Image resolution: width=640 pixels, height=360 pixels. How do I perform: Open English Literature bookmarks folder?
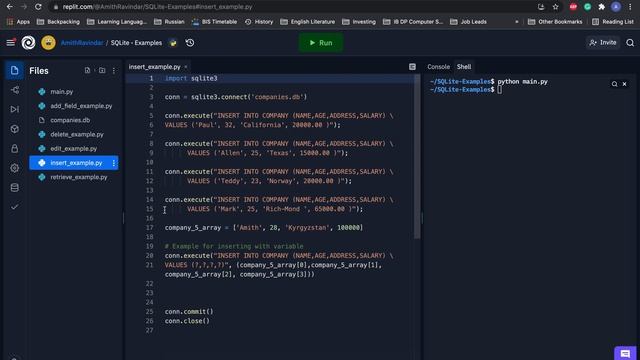pos(308,22)
